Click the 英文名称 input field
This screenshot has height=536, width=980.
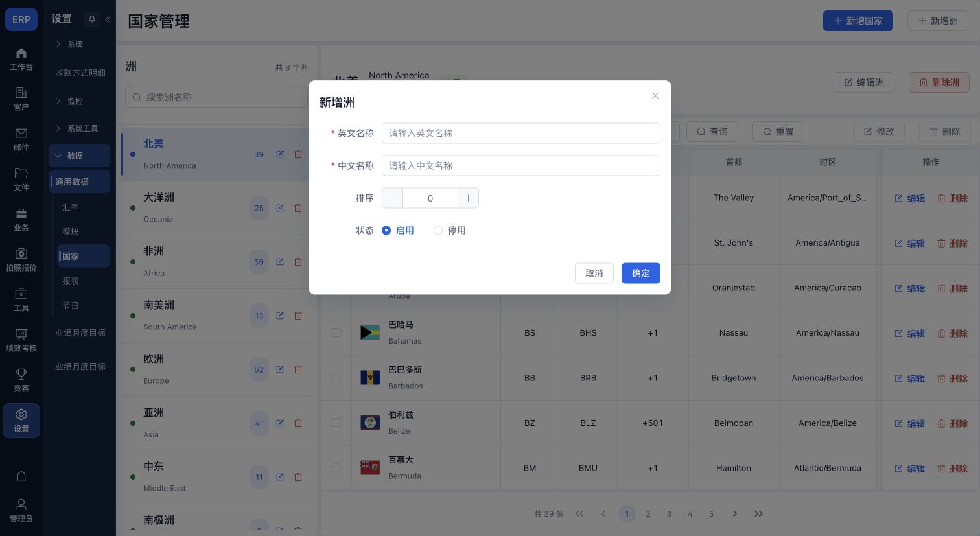[520, 133]
